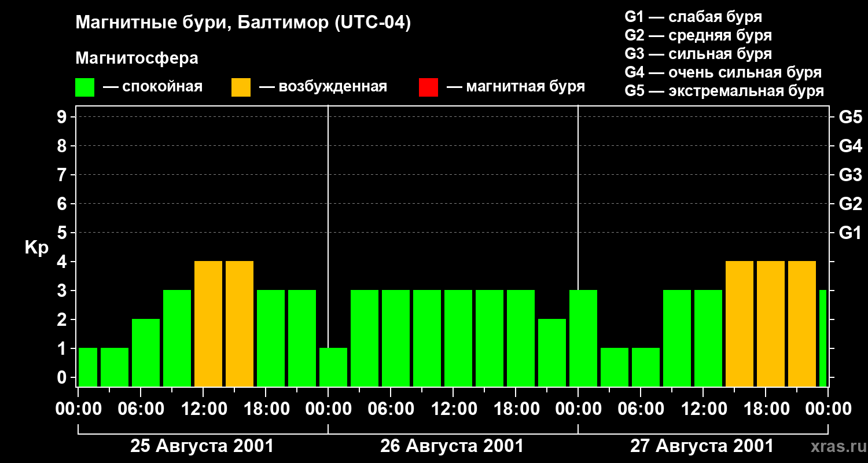
Task: Click the 'G2' label on the right axis
Action: (850, 204)
